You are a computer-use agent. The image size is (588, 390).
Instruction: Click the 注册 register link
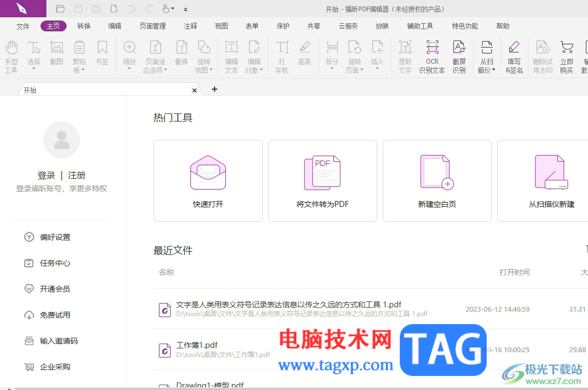pos(77,176)
